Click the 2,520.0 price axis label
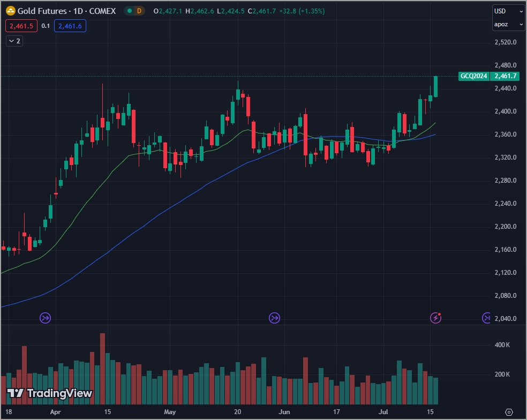This screenshot has width=527, height=420. click(506, 42)
